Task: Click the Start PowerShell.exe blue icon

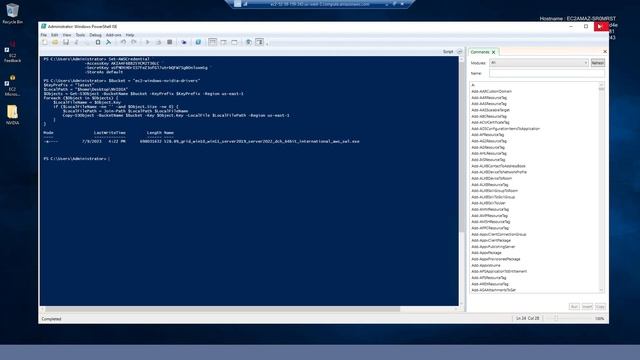Action: 198,42
